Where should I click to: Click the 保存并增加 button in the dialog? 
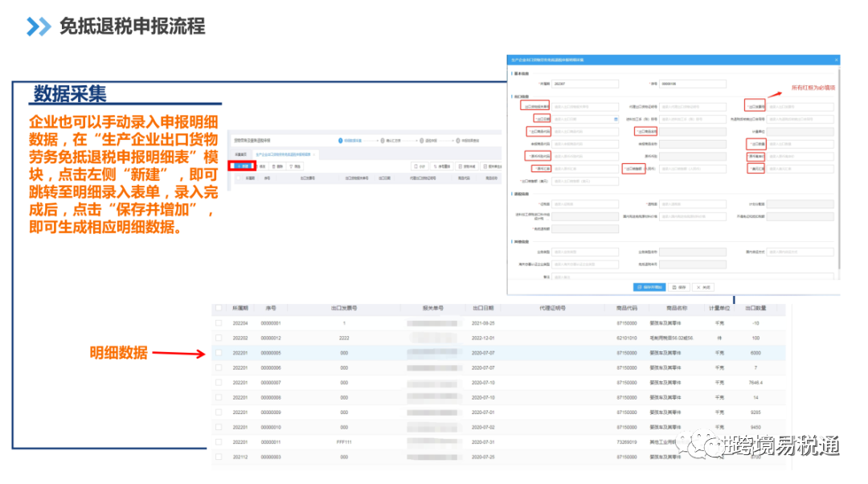tap(649, 287)
